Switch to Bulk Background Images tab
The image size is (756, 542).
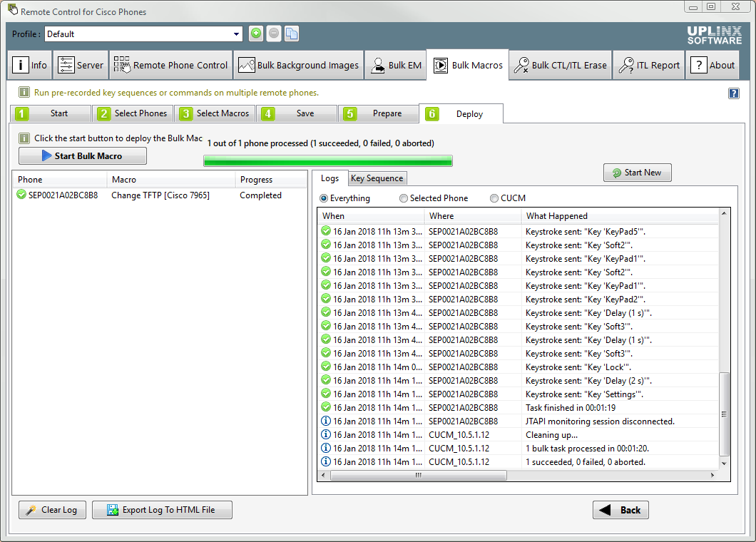298,65
